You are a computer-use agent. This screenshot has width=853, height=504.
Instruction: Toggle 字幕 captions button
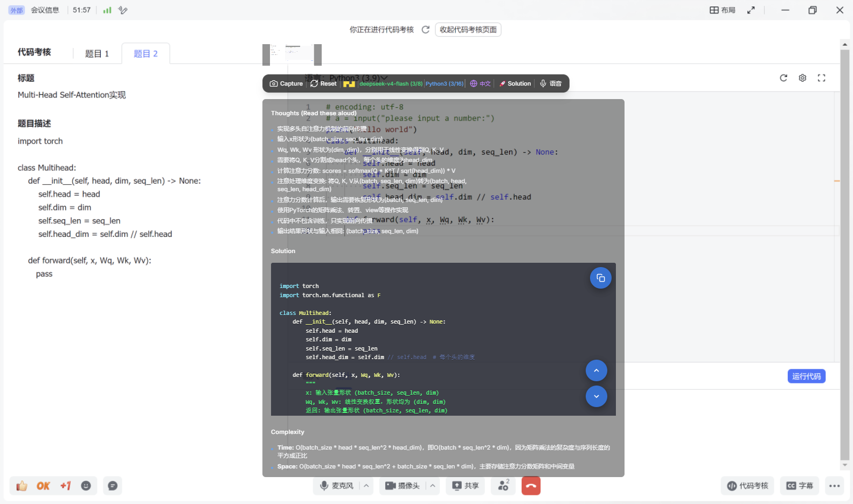pyautogui.click(x=800, y=486)
